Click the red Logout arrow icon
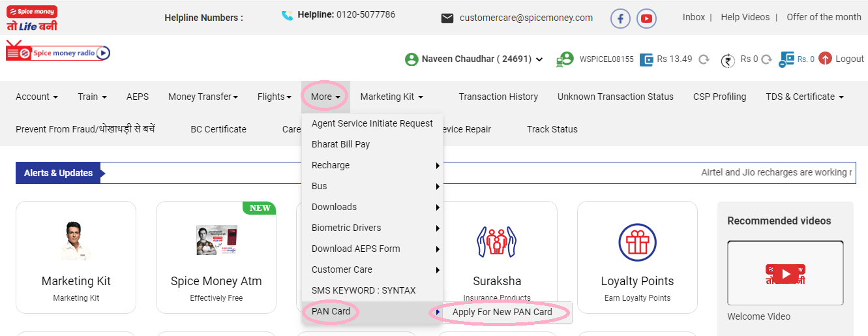This screenshot has height=336, width=868. (825, 59)
